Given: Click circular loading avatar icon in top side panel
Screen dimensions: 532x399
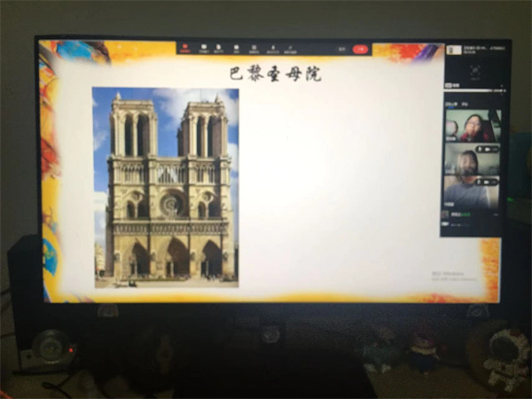Looking at the screenshot, I should tap(474, 71).
